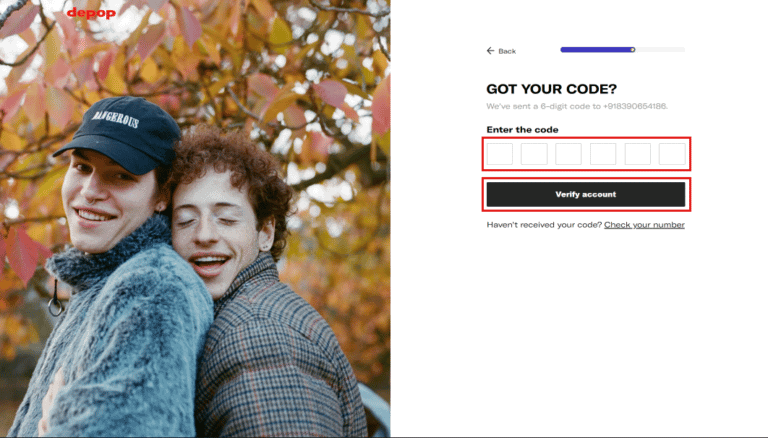This screenshot has width=768, height=438.
Task: Focus the fifth code digit box
Action: [638, 154]
